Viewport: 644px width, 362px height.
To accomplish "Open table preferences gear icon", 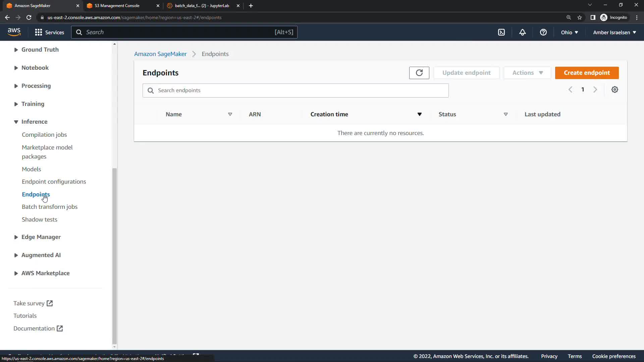I will coord(614,89).
